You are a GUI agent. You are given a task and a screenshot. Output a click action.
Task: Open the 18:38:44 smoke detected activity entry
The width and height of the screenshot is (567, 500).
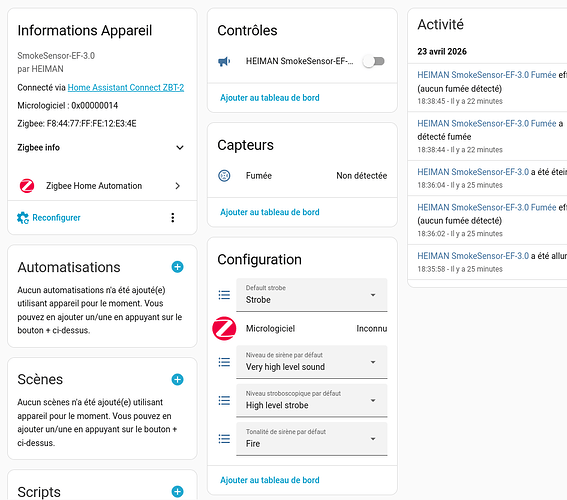[487, 136]
